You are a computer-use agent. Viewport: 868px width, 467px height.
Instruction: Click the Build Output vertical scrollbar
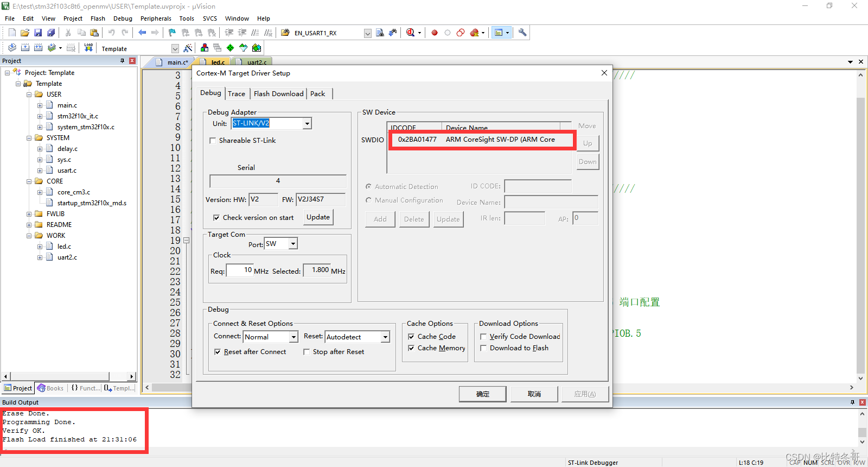pyautogui.click(x=862, y=428)
